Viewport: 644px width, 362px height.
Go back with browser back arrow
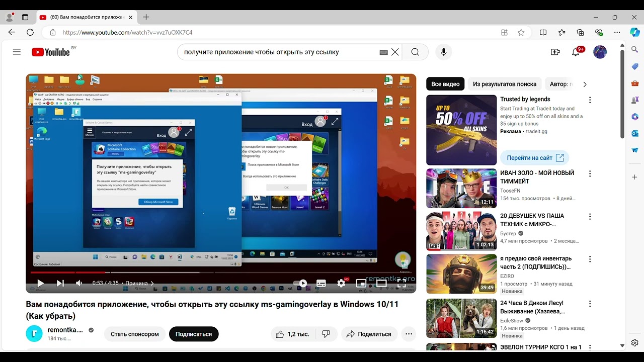12,32
